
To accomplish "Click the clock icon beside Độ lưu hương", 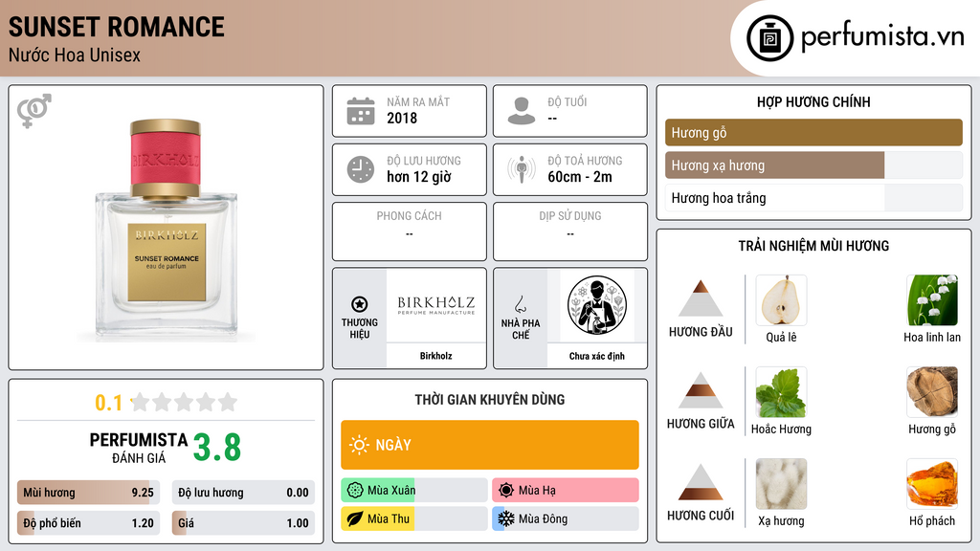I will click(x=361, y=169).
